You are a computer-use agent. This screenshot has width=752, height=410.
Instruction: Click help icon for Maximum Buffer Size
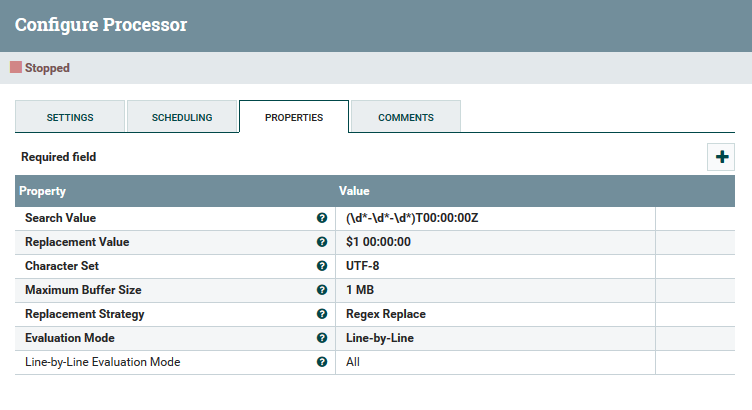322,290
